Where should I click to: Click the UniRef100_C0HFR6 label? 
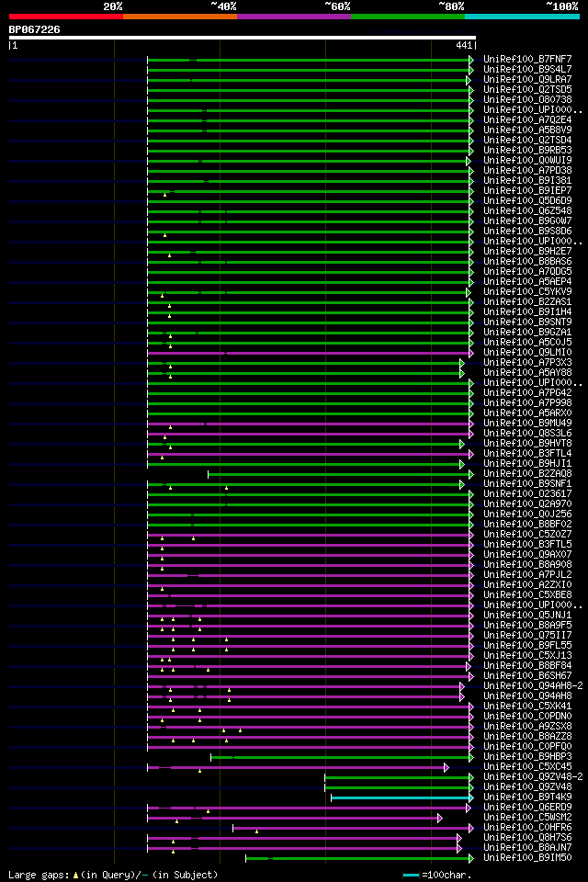click(x=527, y=828)
